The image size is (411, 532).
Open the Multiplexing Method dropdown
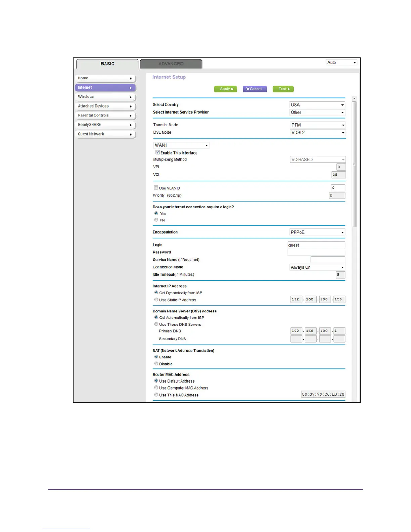click(318, 160)
